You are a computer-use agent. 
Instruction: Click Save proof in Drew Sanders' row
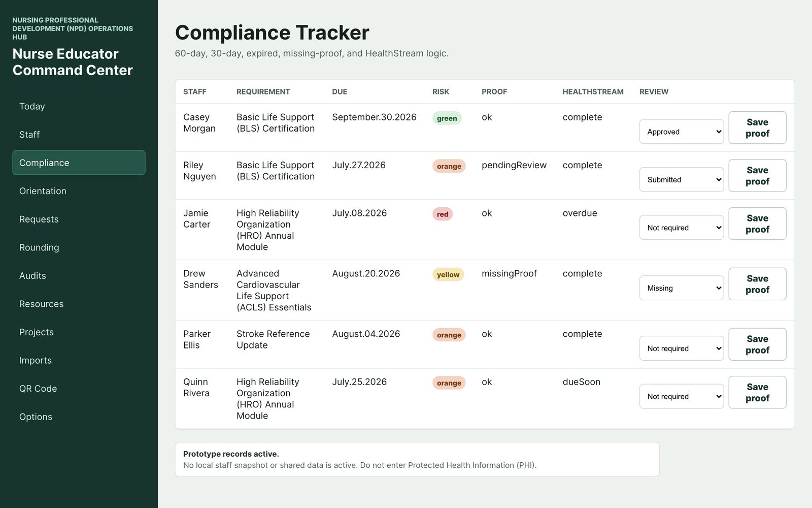pyautogui.click(x=757, y=284)
